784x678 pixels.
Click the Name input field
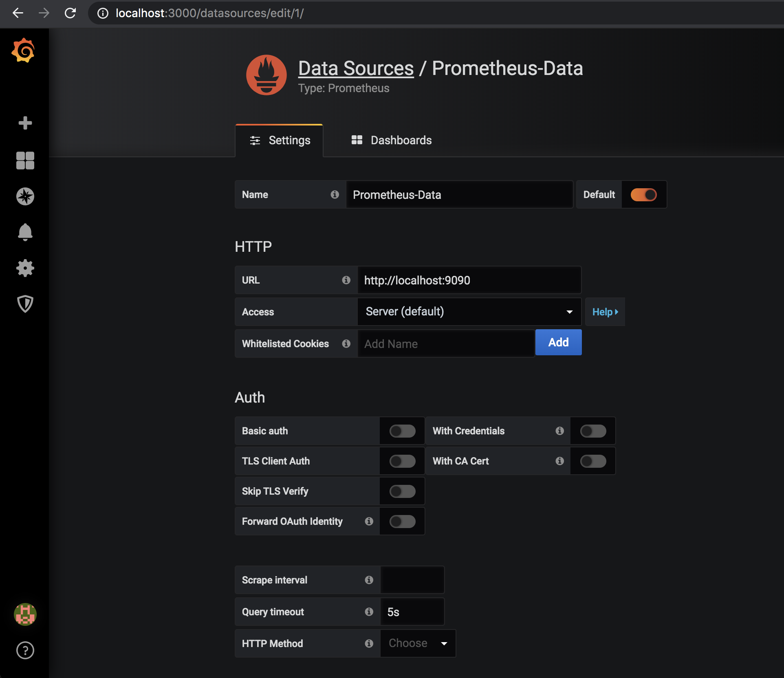[x=460, y=195]
